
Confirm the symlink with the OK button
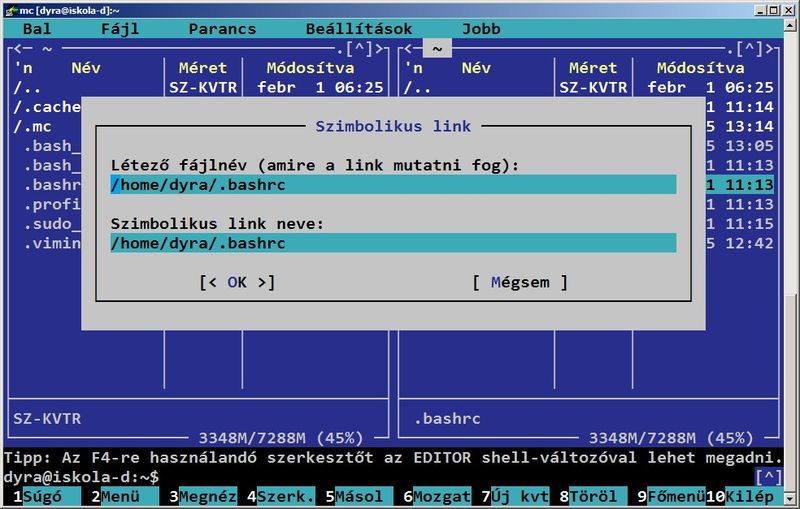click(237, 282)
